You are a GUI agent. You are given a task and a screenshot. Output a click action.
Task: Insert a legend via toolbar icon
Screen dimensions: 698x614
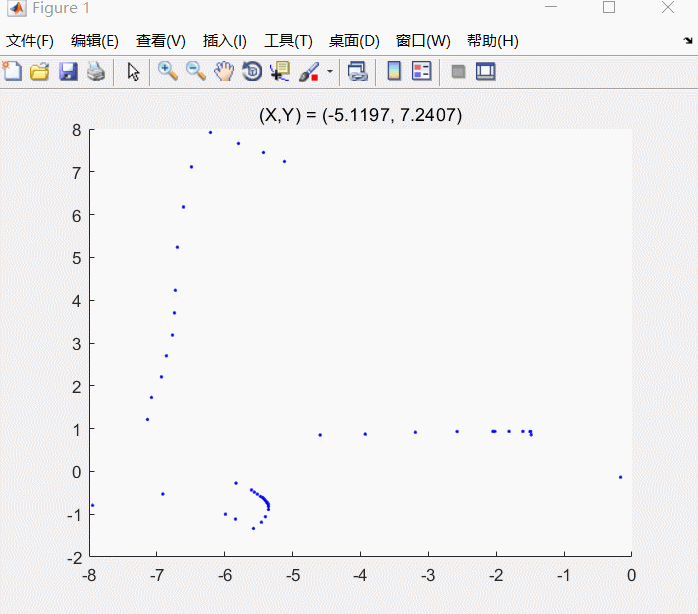coord(421,71)
